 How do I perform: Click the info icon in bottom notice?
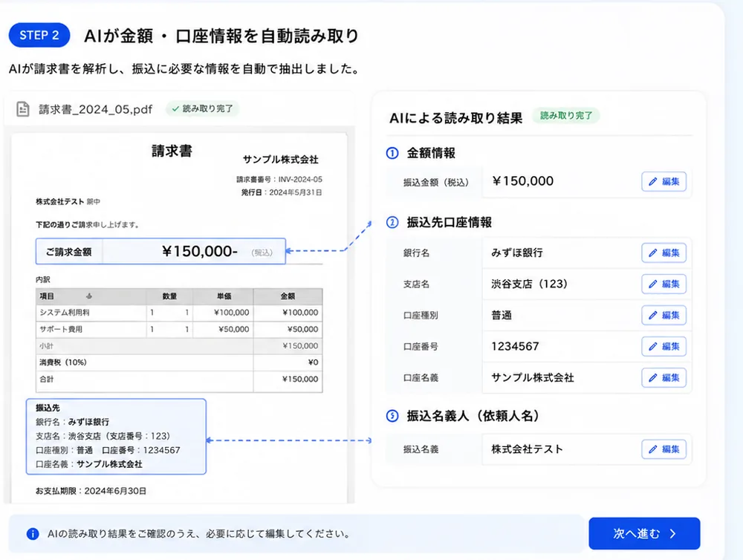pyautogui.click(x=33, y=534)
